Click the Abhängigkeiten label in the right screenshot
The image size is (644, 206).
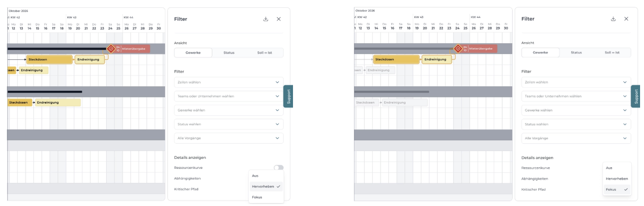pyautogui.click(x=535, y=179)
